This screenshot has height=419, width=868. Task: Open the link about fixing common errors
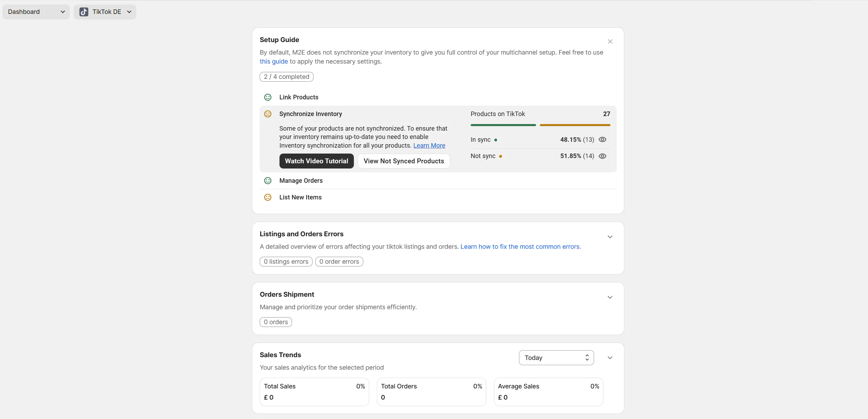(x=520, y=247)
